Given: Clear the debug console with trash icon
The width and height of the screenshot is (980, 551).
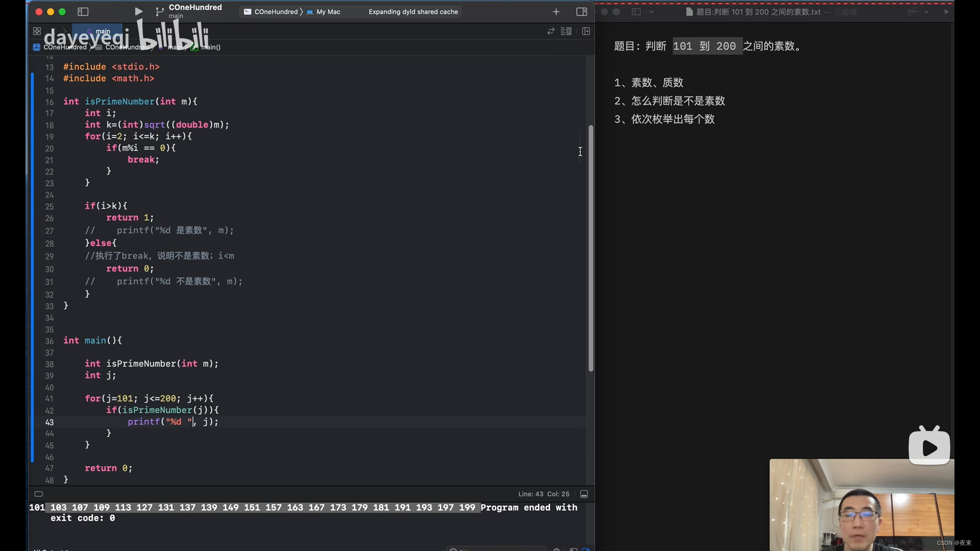Looking at the screenshot, I should click(x=556, y=549).
